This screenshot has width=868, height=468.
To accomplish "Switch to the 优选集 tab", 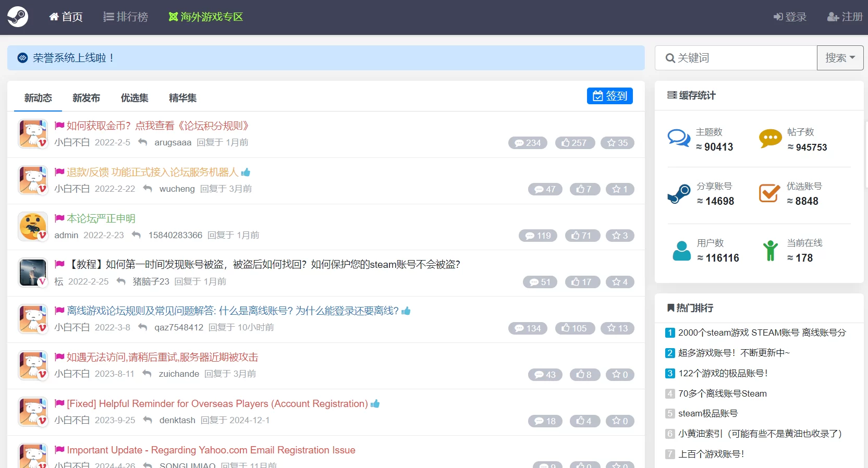I will (x=135, y=98).
